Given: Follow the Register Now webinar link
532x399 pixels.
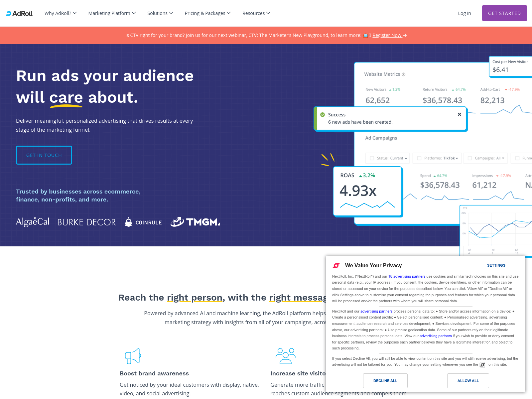Looking at the screenshot, I should coord(390,35).
